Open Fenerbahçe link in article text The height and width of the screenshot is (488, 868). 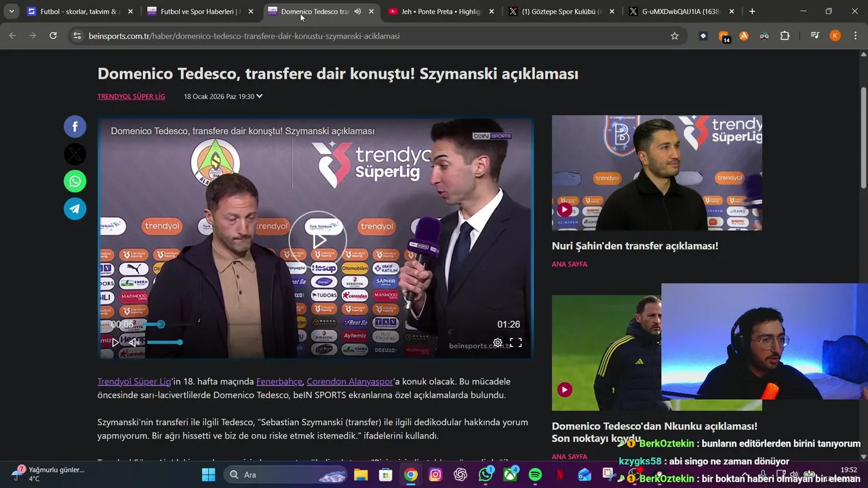279,382
